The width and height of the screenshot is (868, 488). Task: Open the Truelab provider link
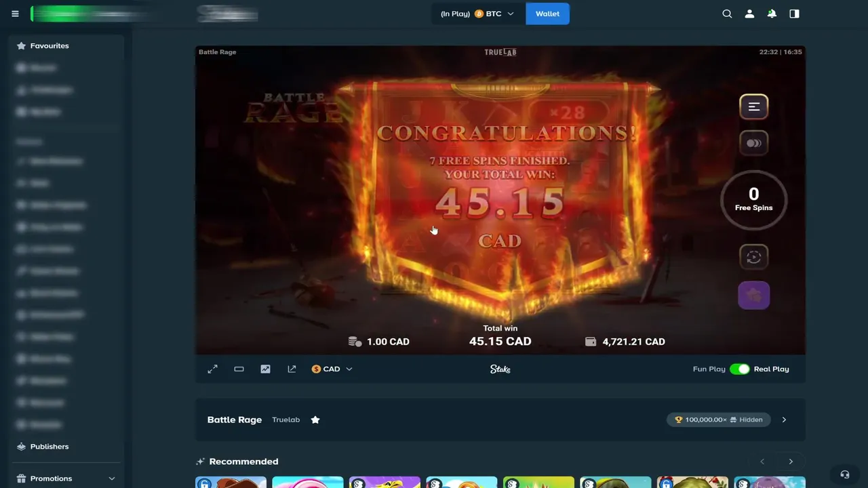tap(285, 420)
